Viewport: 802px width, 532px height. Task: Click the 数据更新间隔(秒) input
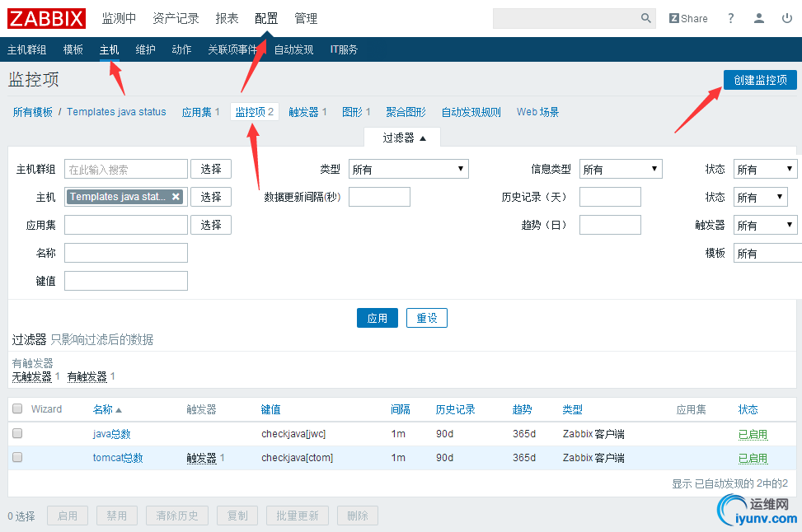pyautogui.click(x=379, y=197)
